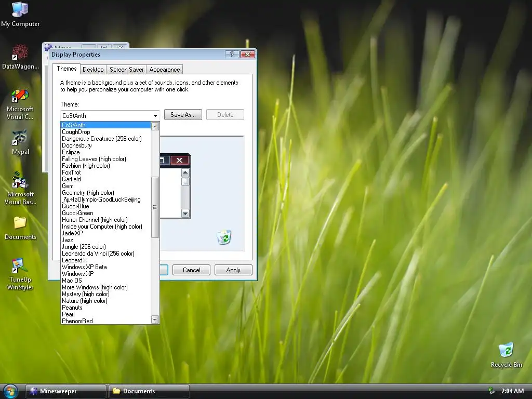The height and width of the screenshot is (399, 532).
Task: Choose the Mac OS theme
Action: 105,281
